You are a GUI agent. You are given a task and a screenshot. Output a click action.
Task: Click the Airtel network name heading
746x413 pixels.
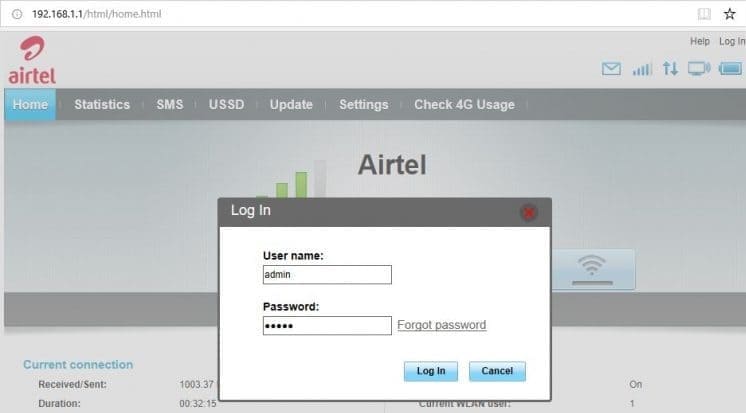(x=392, y=165)
